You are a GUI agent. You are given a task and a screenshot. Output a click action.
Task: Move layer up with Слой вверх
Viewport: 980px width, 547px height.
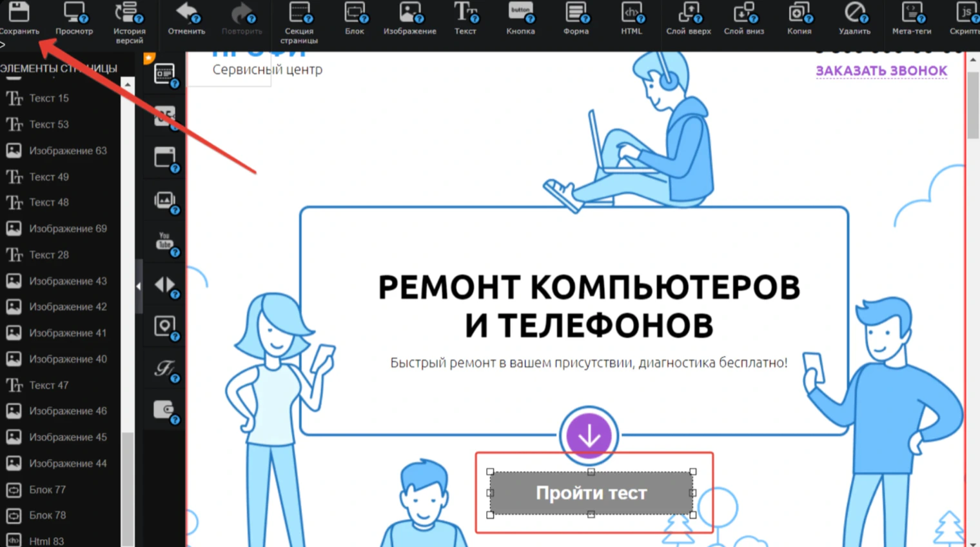(x=689, y=19)
